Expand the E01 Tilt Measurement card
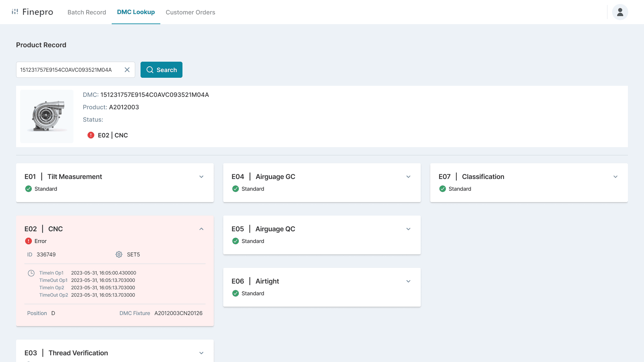 (201, 177)
